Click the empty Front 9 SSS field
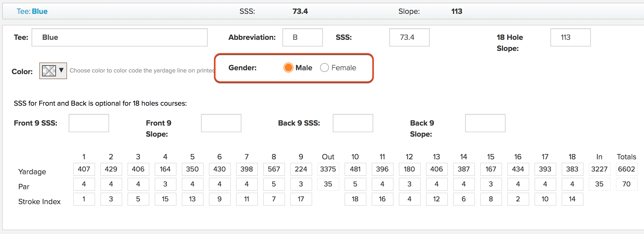Screen dimensions: 644x234 (89, 123)
